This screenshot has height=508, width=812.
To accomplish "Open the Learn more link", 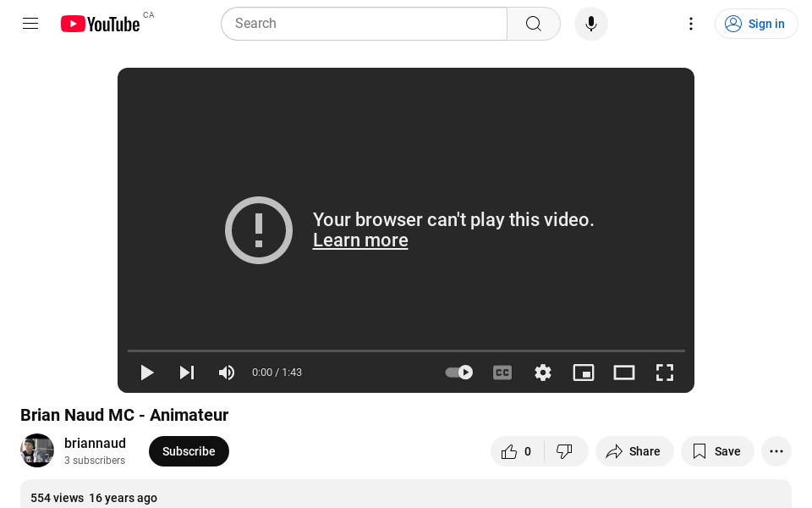I will pos(360,240).
